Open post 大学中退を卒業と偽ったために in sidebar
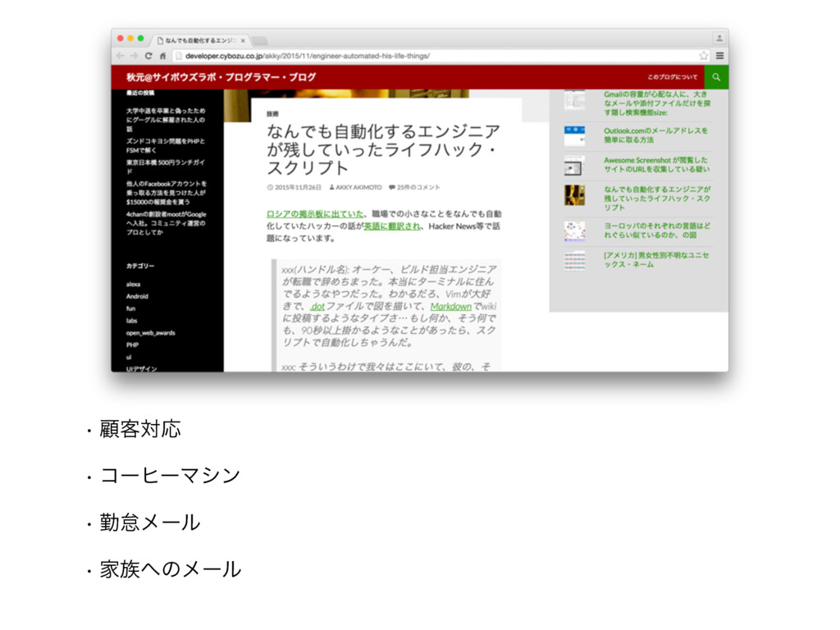 [166, 120]
